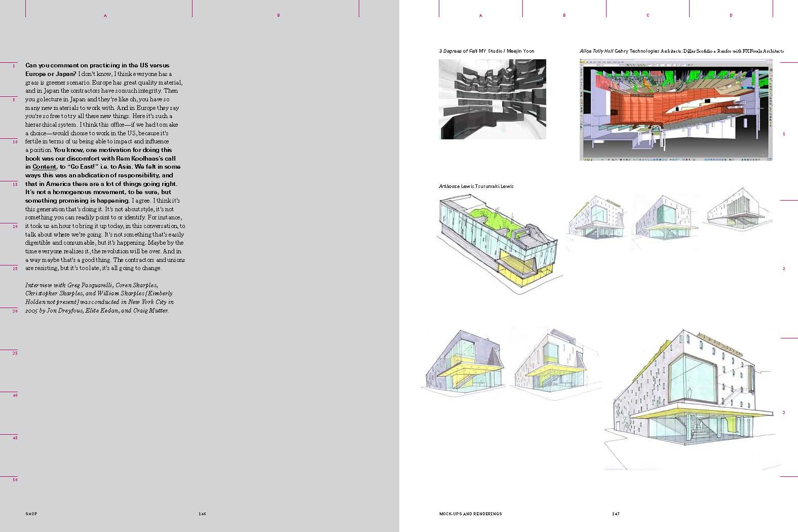Screen dimensions: 798x532
Task: Click the italic interview credits paragraph
Action: click(99, 298)
